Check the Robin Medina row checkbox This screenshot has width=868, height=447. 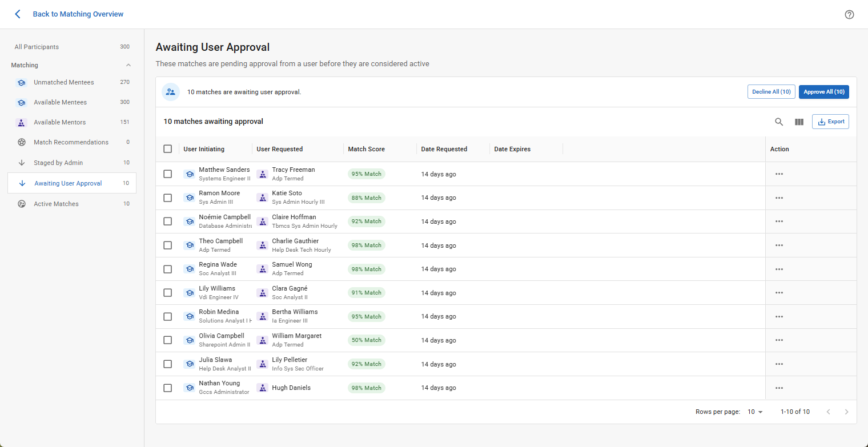pos(167,316)
